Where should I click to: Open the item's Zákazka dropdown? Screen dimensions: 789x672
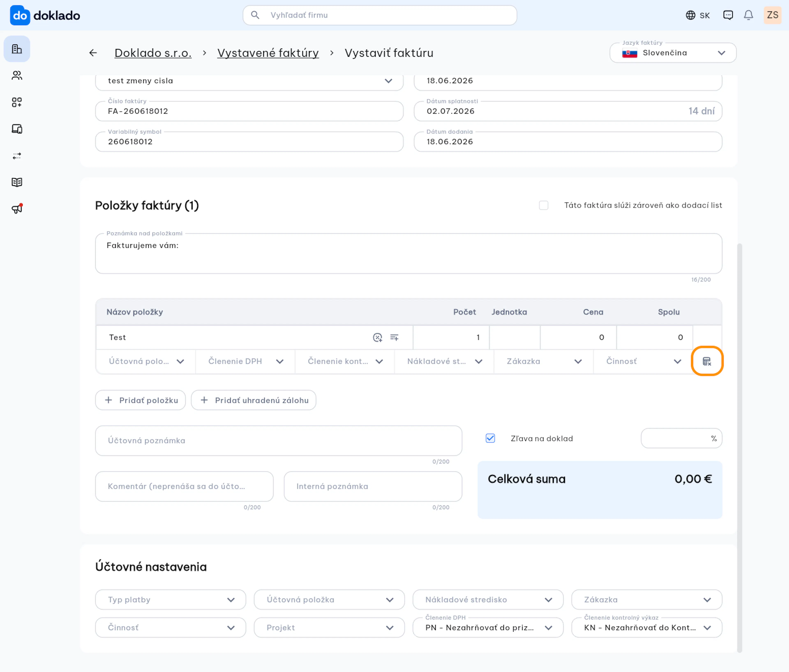pos(543,361)
